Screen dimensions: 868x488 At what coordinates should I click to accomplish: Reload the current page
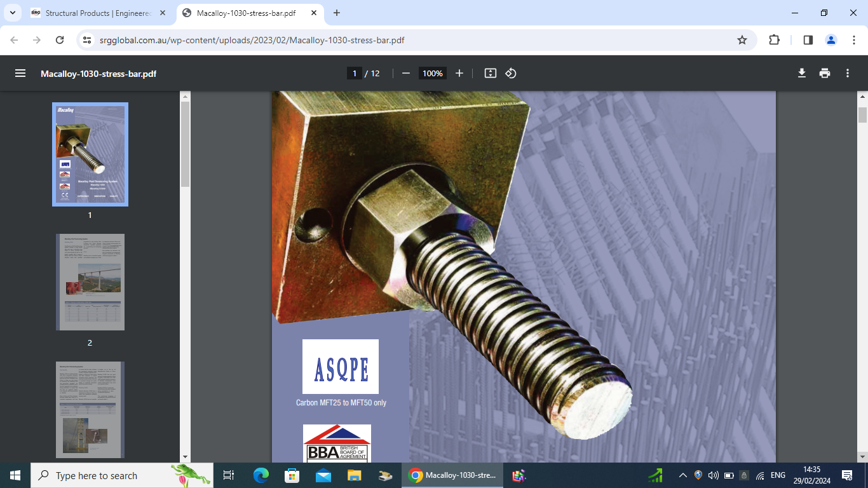60,39
